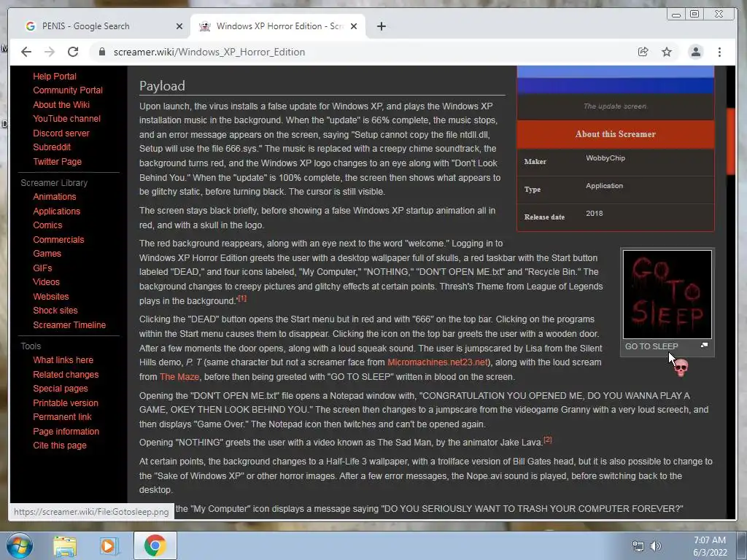This screenshot has width=747, height=560.
Task: Launch Windows Media Player from taskbar
Action: point(108,545)
